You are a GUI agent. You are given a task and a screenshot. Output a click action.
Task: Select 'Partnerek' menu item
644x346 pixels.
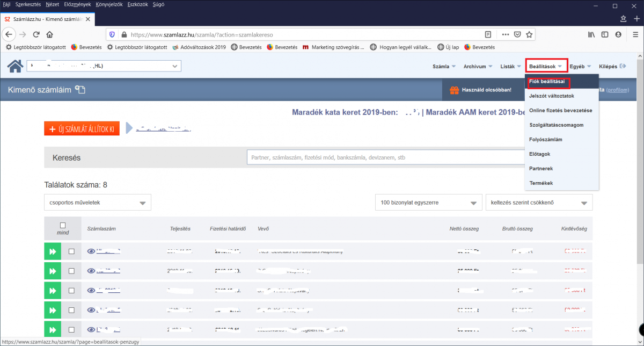point(562,168)
